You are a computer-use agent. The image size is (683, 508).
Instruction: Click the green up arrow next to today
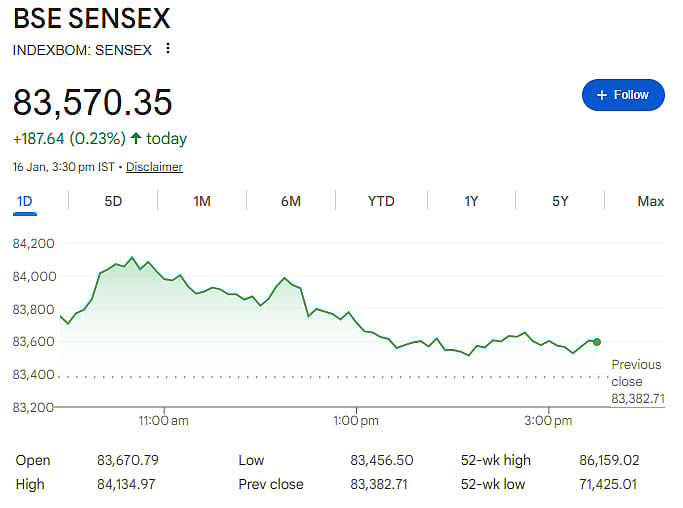coord(136,139)
